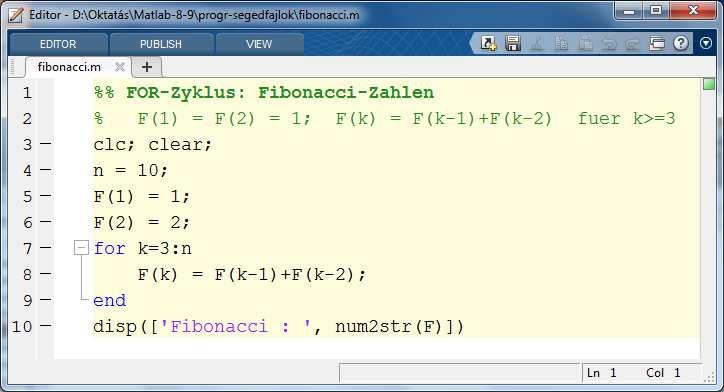Click line number 2 in the gutter
The image size is (724, 392).
27,119
